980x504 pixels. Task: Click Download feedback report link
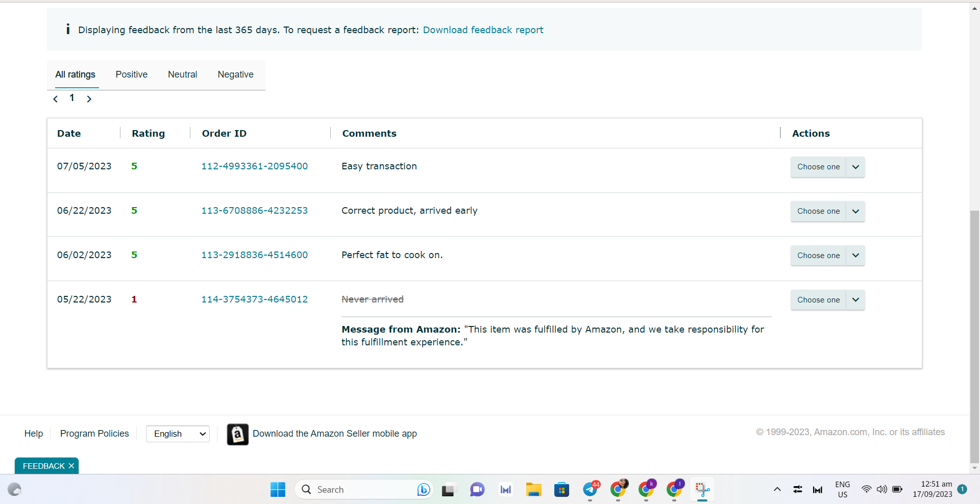pos(483,30)
